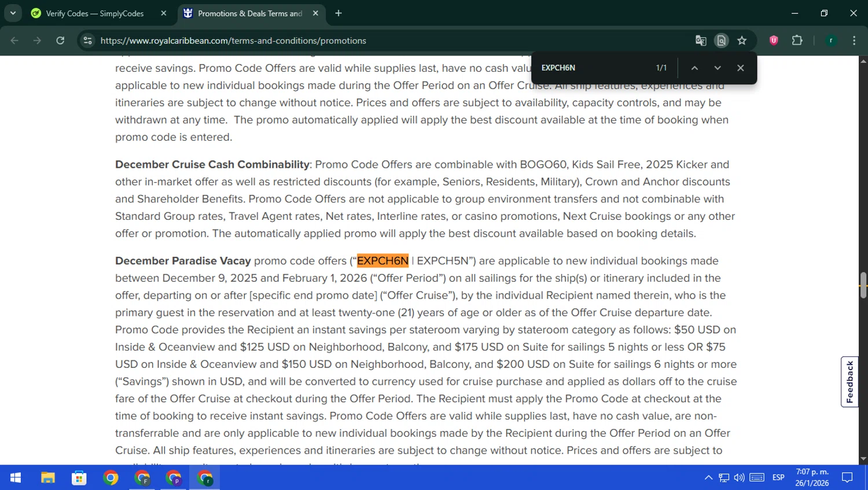Open the Feedback side tab
868x490 pixels.
tap(849, 382)
